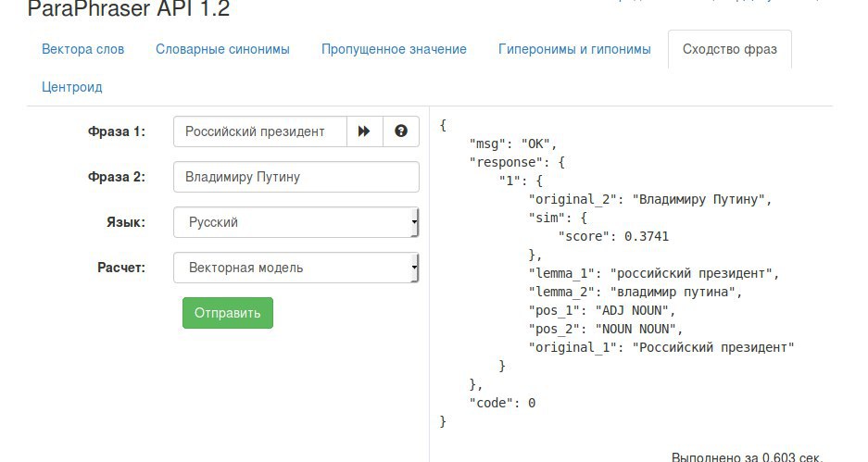Open the question mark help icon
Viewport: 868px width, 462px height.
coord(401,131)
